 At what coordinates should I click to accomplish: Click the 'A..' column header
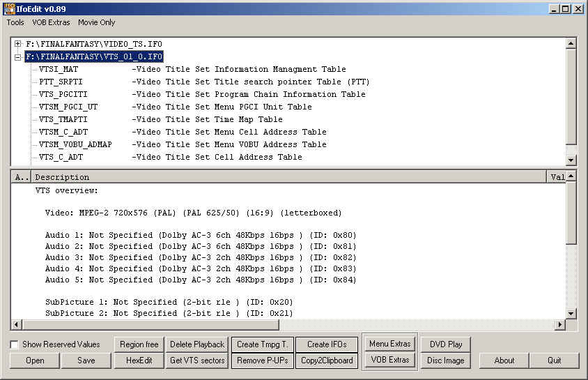[22, 177]
